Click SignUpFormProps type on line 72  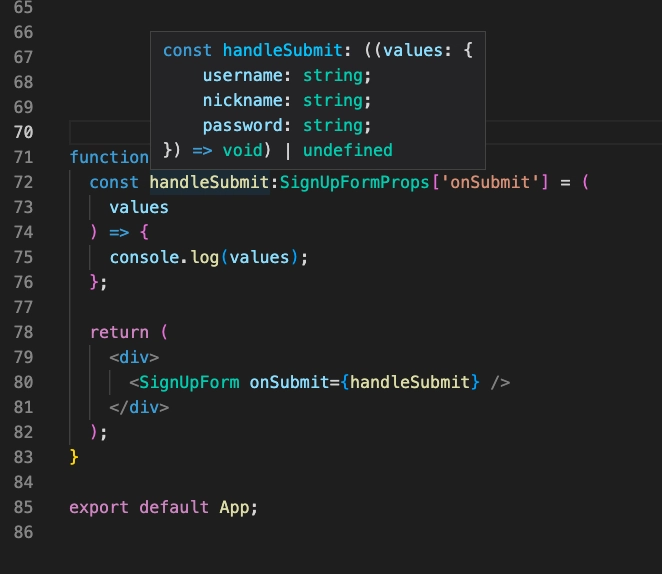355,182
